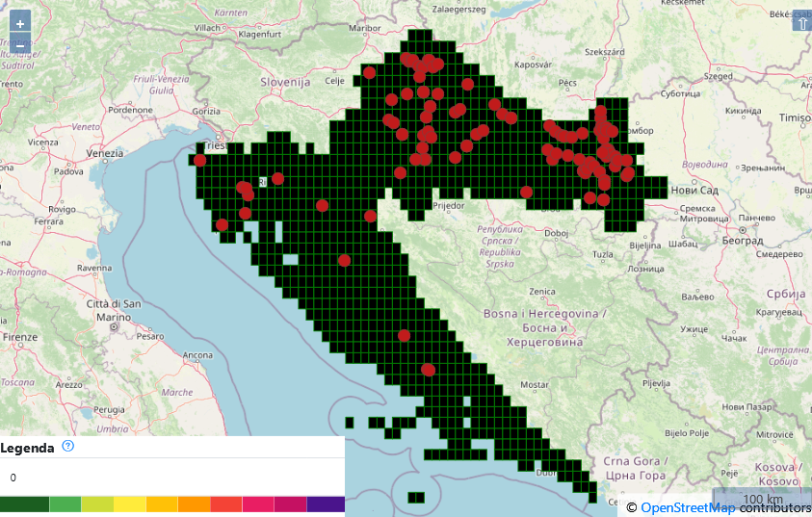
Task: Click the Legenda panel heading
Action: pyautogui.click(x=27, y=448)
